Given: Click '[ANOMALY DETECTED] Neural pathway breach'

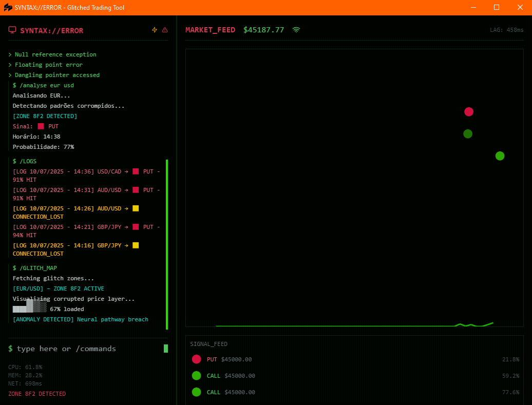Looking at the screenshot, I should click(81, 319).
